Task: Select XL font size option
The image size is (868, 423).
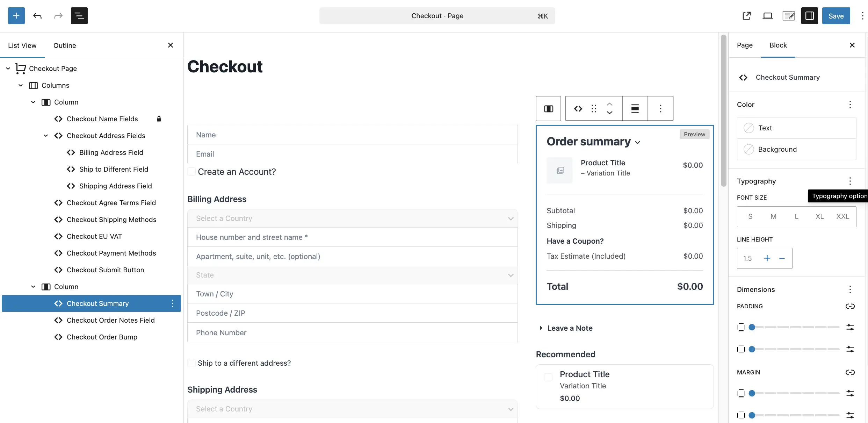Action: [819, 217]
